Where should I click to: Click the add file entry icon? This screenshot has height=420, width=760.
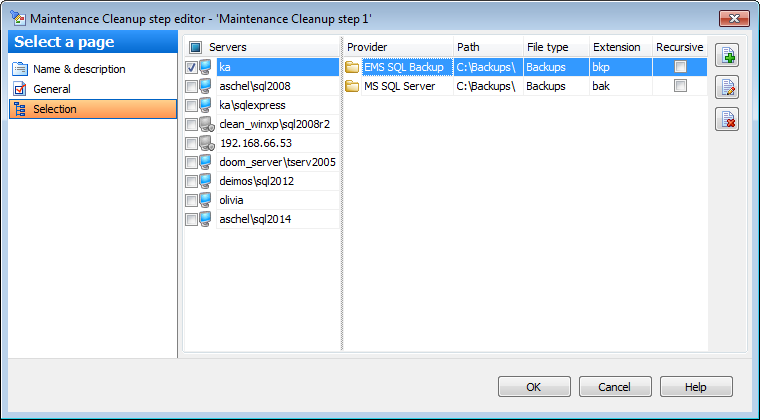727,56
